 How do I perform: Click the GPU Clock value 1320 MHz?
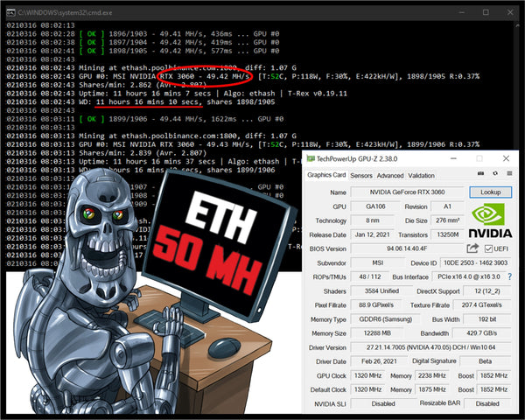[x=367, y=375]
